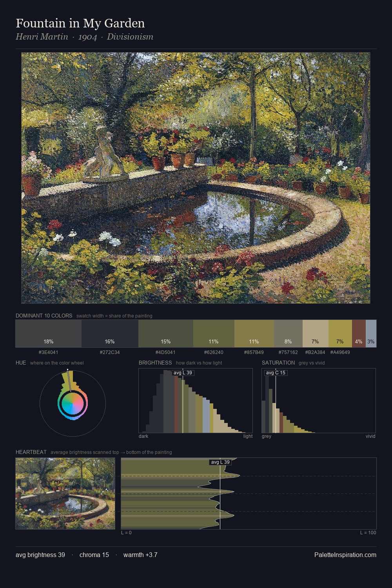Click "chroma 15" in the footer
The height and width of the screenshot is (588, 392).
[x=94, y=555]
